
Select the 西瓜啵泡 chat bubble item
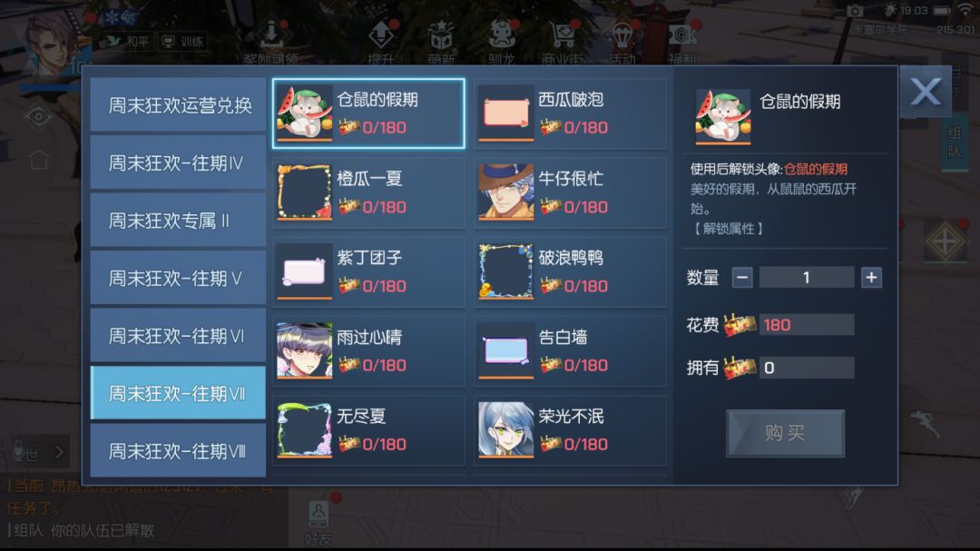(x=569, y=113)
